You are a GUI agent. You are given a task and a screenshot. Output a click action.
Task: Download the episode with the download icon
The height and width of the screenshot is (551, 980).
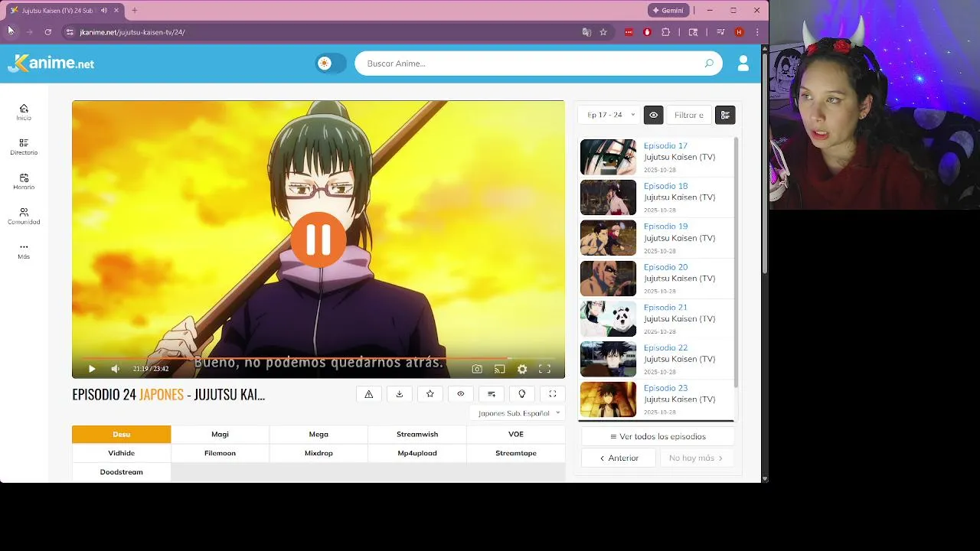point(400,394)
